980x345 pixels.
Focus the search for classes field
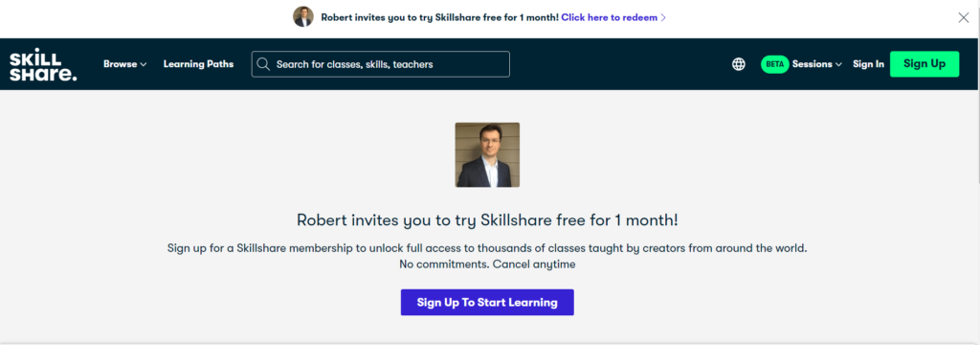point(381,64)
